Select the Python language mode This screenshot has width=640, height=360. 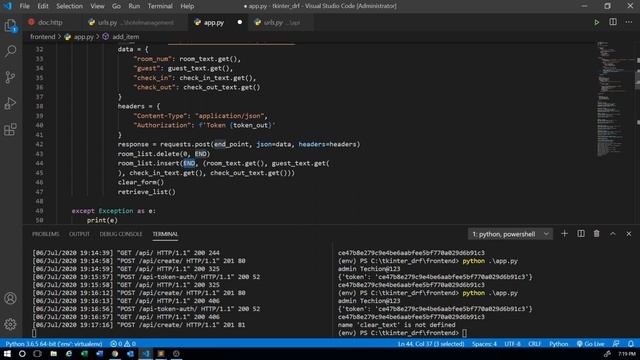click(558, 344)
